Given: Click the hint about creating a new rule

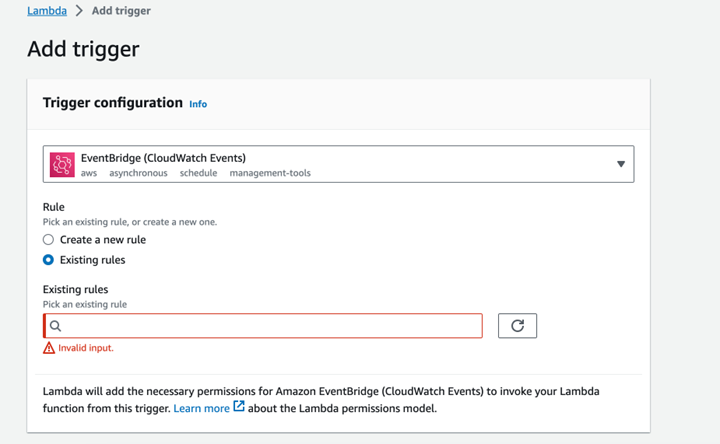Looking at the screenshot, I should pos(130,222).
